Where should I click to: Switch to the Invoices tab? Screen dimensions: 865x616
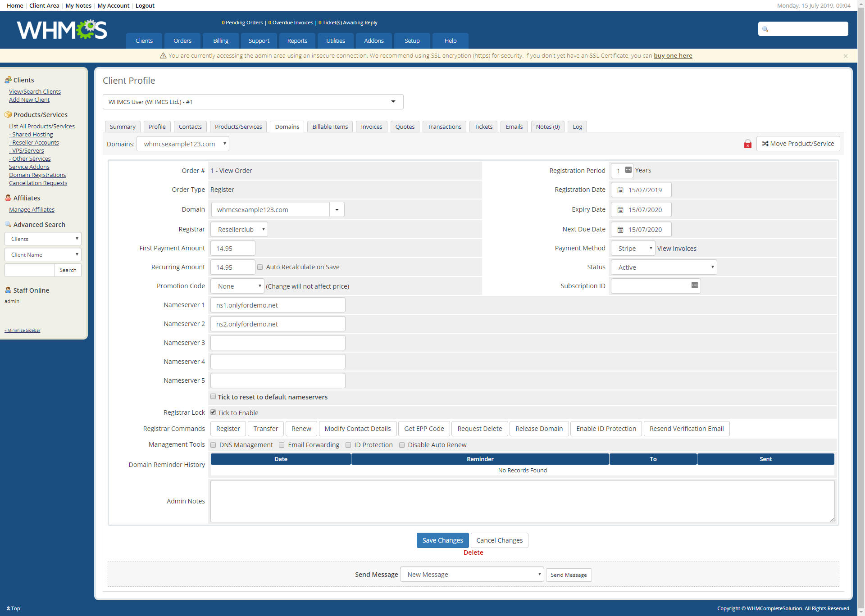tap(372, 127)
